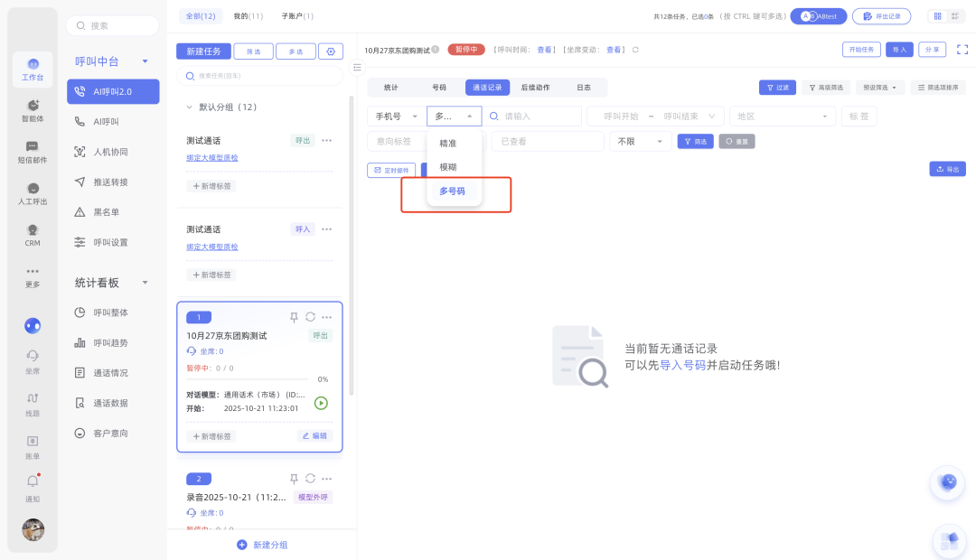The height and width of the screenshot is (560, 976).
Task: Collapse the 默认分组 group
Action: [x=188, y=107]
